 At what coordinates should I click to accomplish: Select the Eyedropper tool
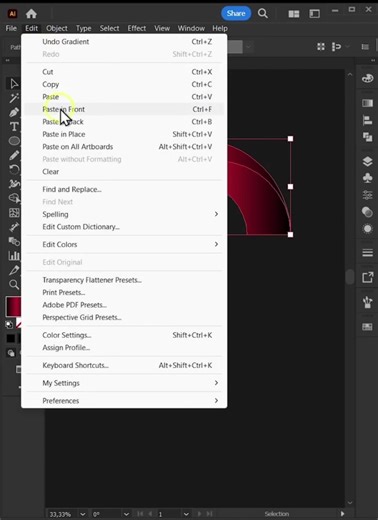(14, 270)
